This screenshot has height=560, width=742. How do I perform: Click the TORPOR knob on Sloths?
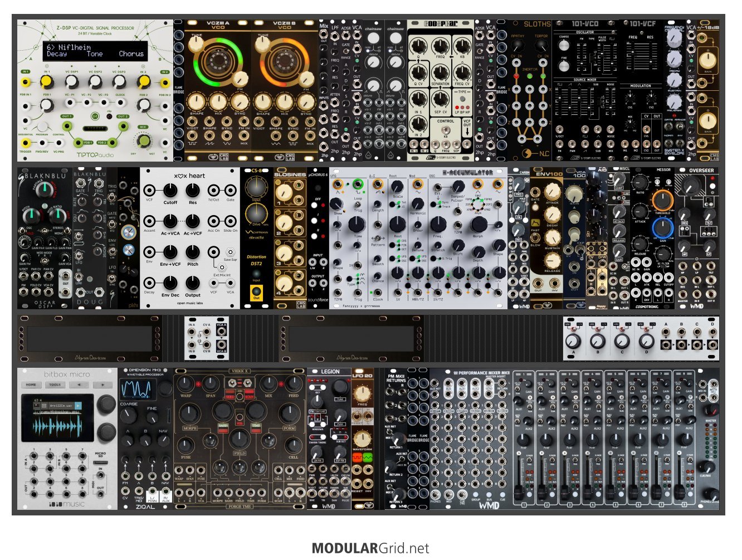click(x=541, y=46)
